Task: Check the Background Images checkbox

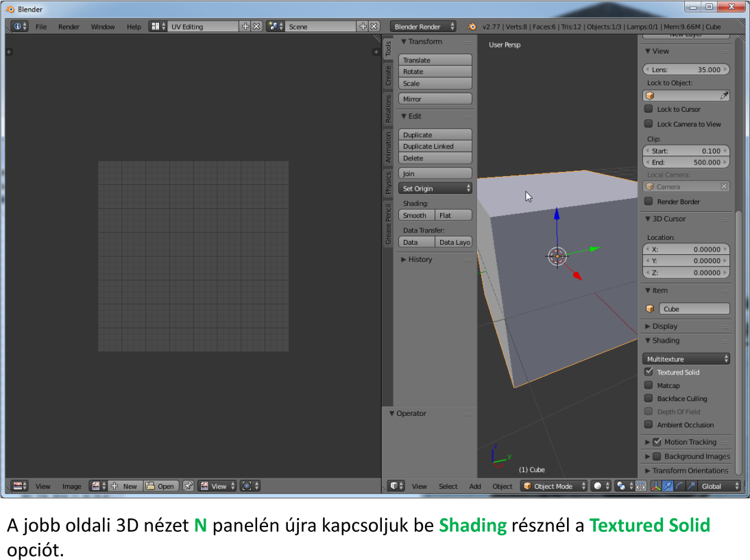Action: coord(657,456)
